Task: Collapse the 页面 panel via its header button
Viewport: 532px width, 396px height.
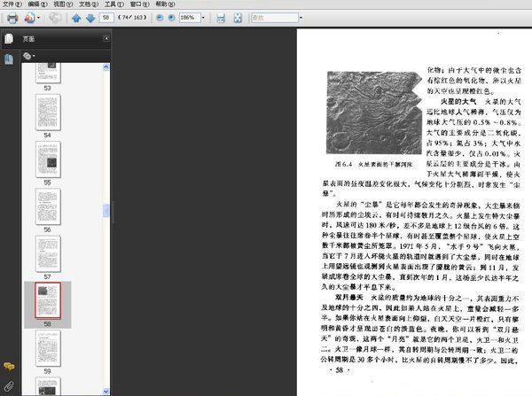Action: (107, 39)
